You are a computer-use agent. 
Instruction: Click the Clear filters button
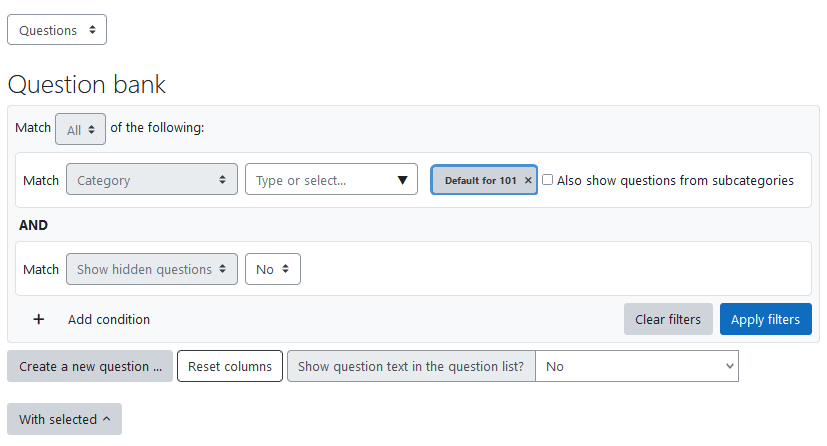pyautogui.click(x=668, y=319)
